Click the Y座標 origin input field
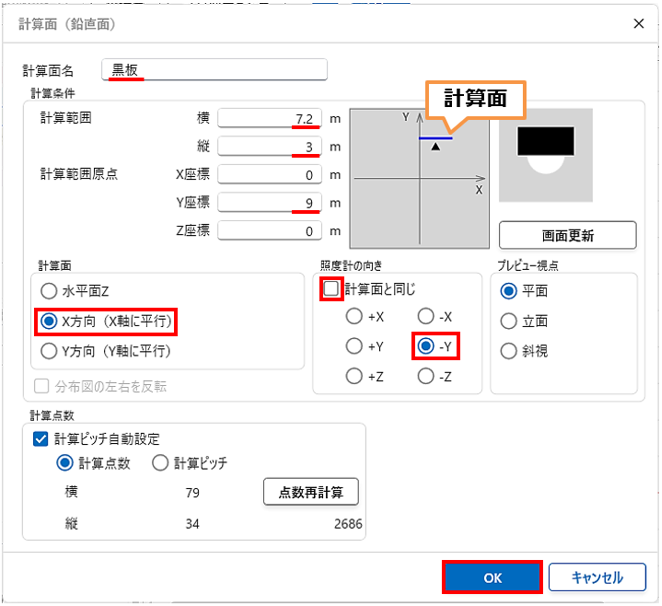The width and height of the screenshot is (662, 606). pyautogui.click(x=269, y=204)
